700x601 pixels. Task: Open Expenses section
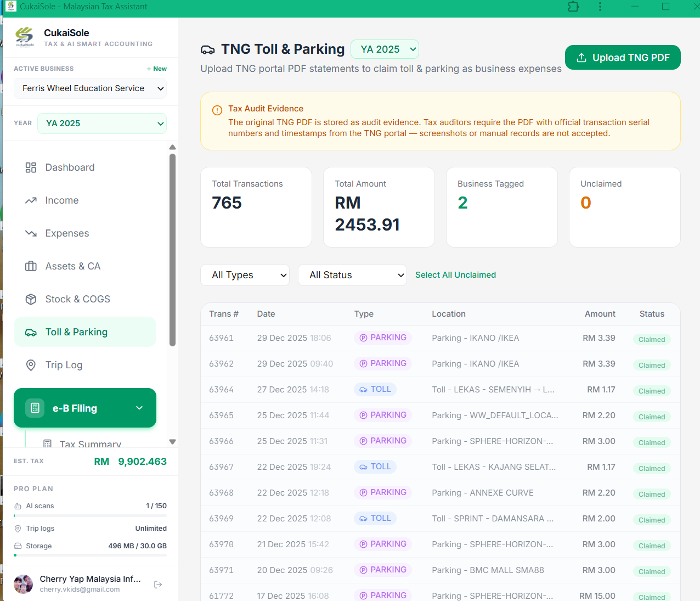pyautogui.click(x=85, y=233)
